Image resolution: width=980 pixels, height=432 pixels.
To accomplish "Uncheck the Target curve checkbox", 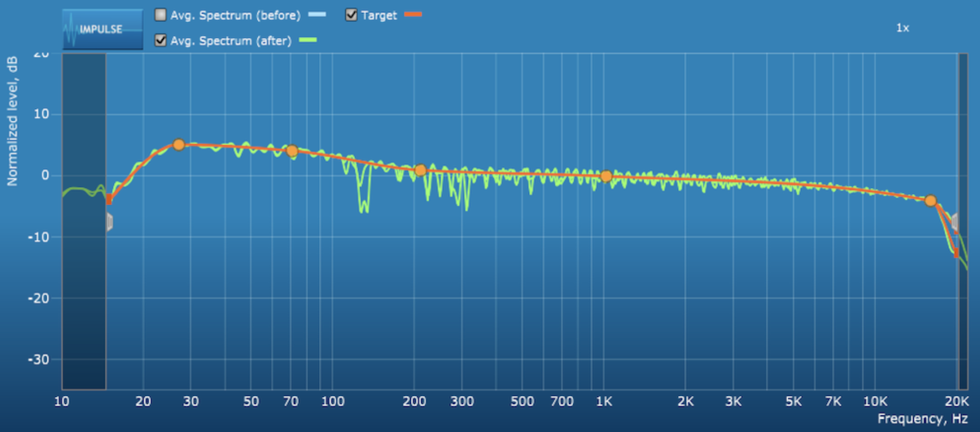I will point(351,15).
